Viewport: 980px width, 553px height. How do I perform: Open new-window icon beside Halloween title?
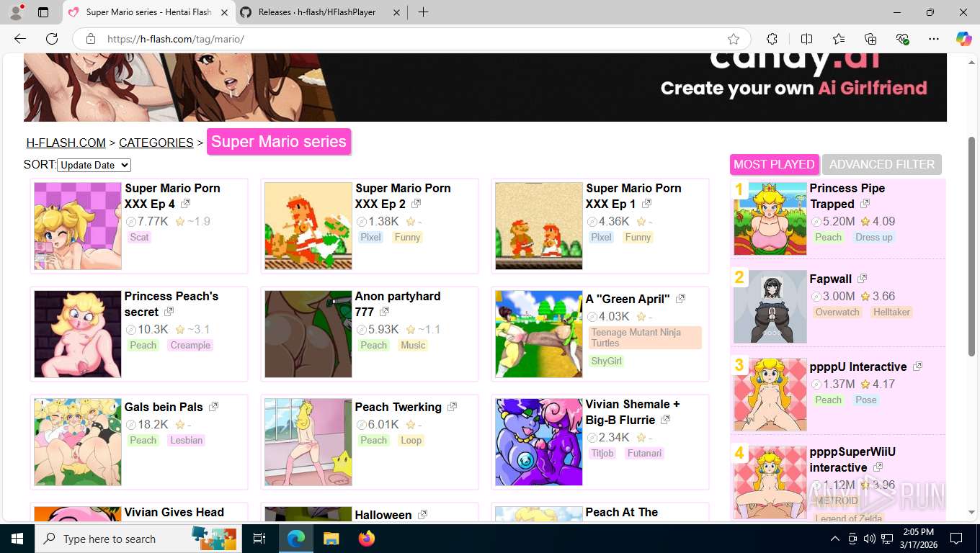[422, 514]
